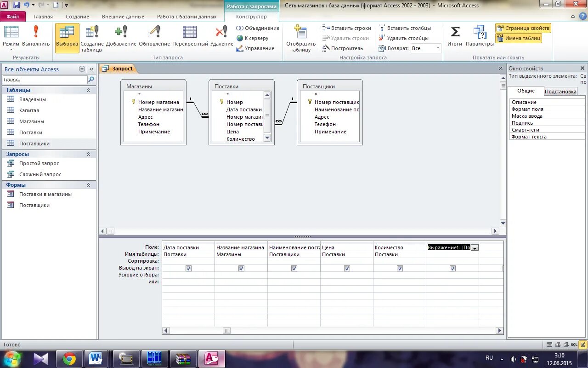Viewport: 588px width, 368px height.
Task: Click the К серверу pass-through query
Action: click(252, 38)
